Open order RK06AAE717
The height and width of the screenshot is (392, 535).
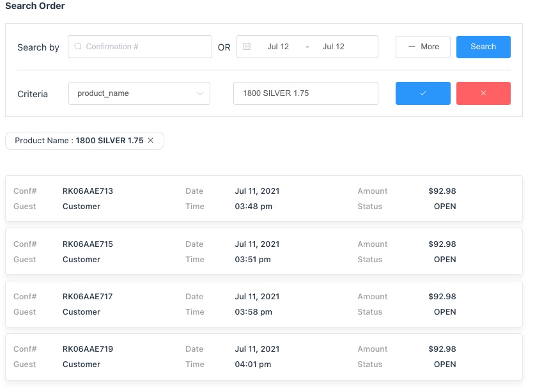coord(88,297)
